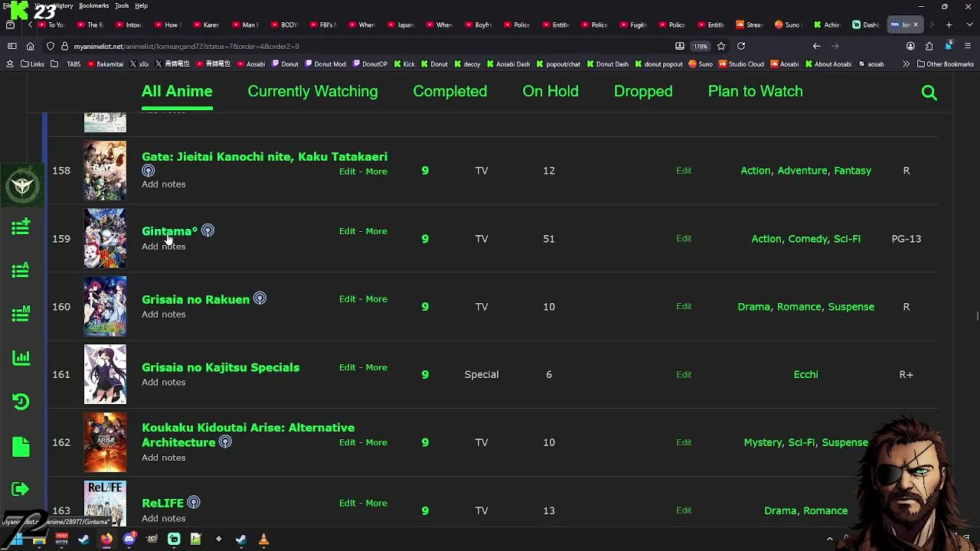The image size is (980, 551).
Task: Open the Tools menu
Action: click(x=122, y=5)
